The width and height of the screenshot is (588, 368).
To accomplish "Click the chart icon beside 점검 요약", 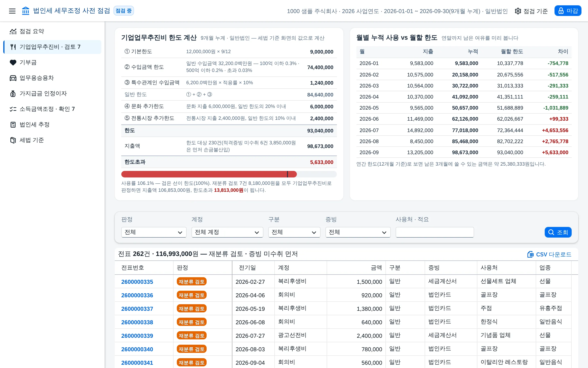I will click(x=13, y=31).
